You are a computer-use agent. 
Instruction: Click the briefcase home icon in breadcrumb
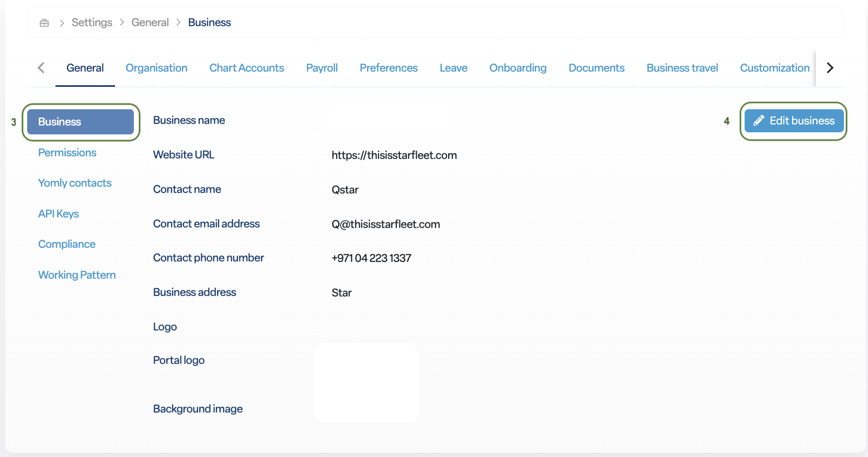(44, 22)
